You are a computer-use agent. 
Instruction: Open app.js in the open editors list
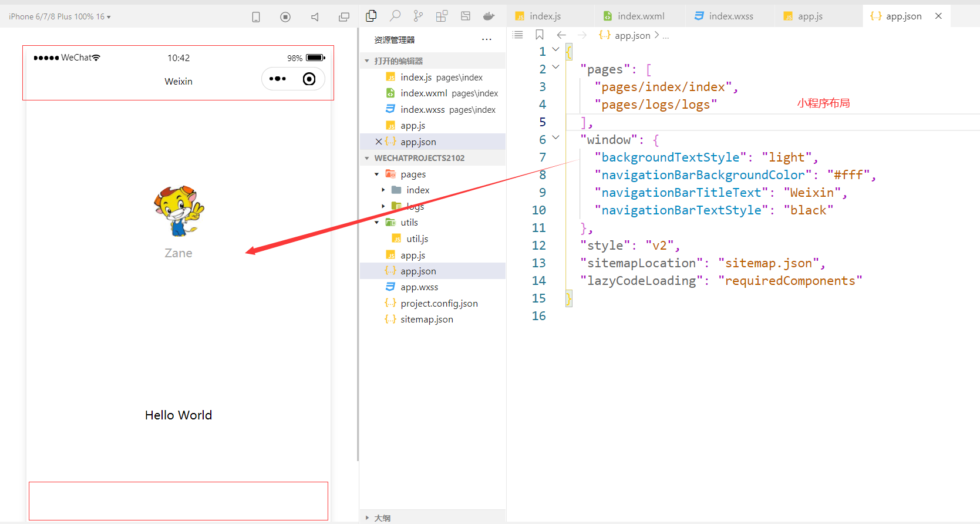pyautogui.click(x=433, y=125)
